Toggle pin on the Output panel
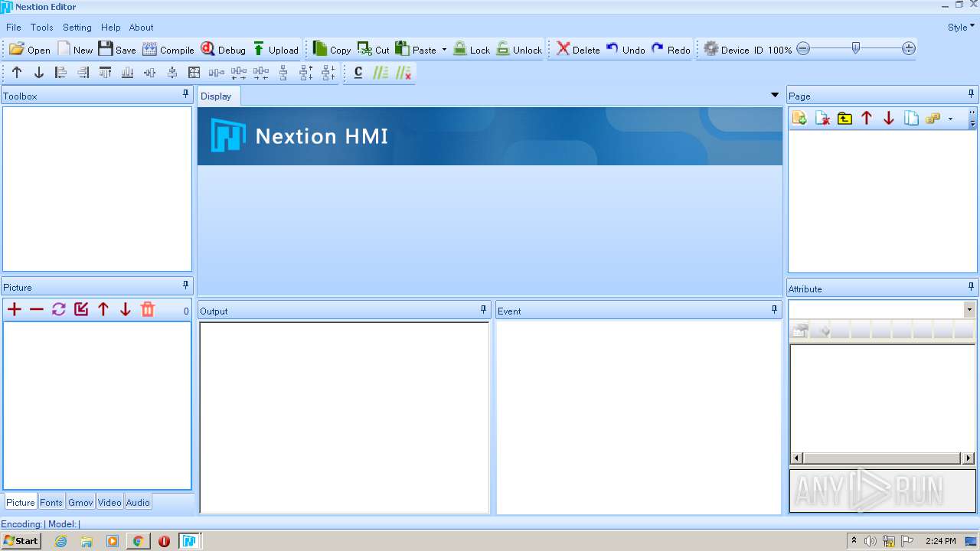This screenshot has height=551, width=980. point(483,310)
